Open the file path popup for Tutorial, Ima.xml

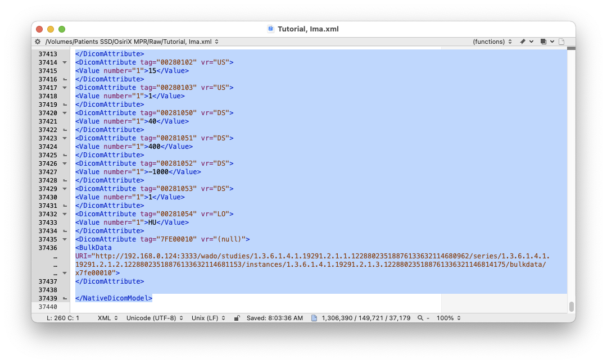pos(132,42)
